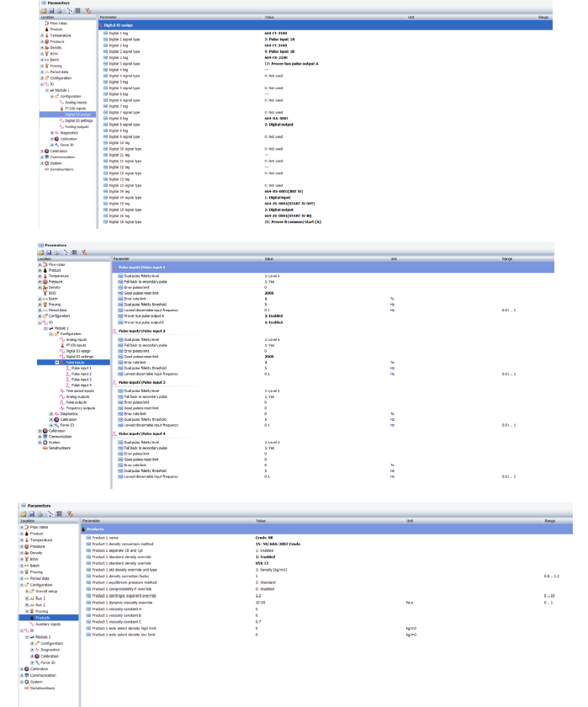This screenshot has width=588, height=707.
Task: Click the Temperature thermometer icon in the Products window tree
Action: point(27,540)
